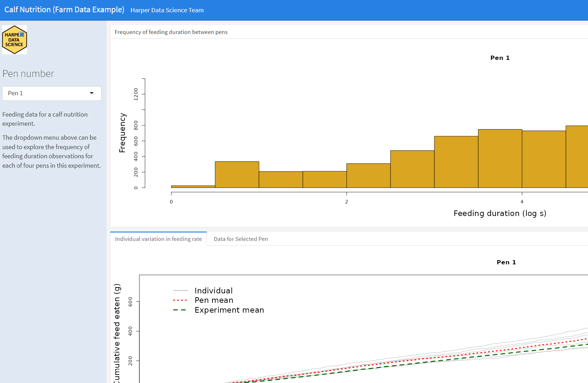
Task: Click the shortest histogram bar near zero
Action: click(192, 186)
